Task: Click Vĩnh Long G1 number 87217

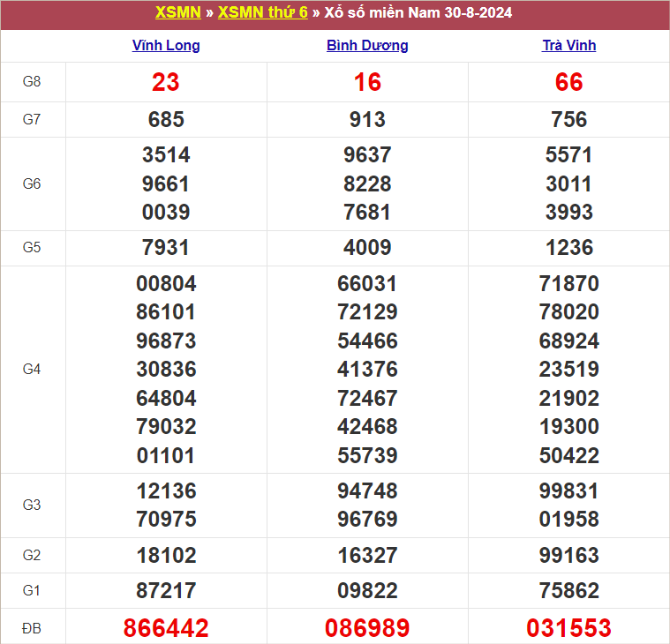Action: [x=166, y=590]
